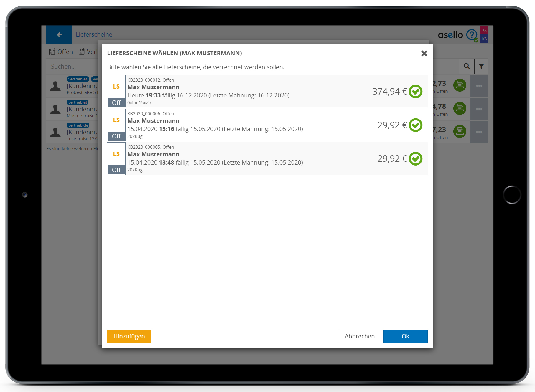Image resolution: width=535 pixels, height=392 pixels.
Task: Click the search magnifier icon
Action: point(467,66)
